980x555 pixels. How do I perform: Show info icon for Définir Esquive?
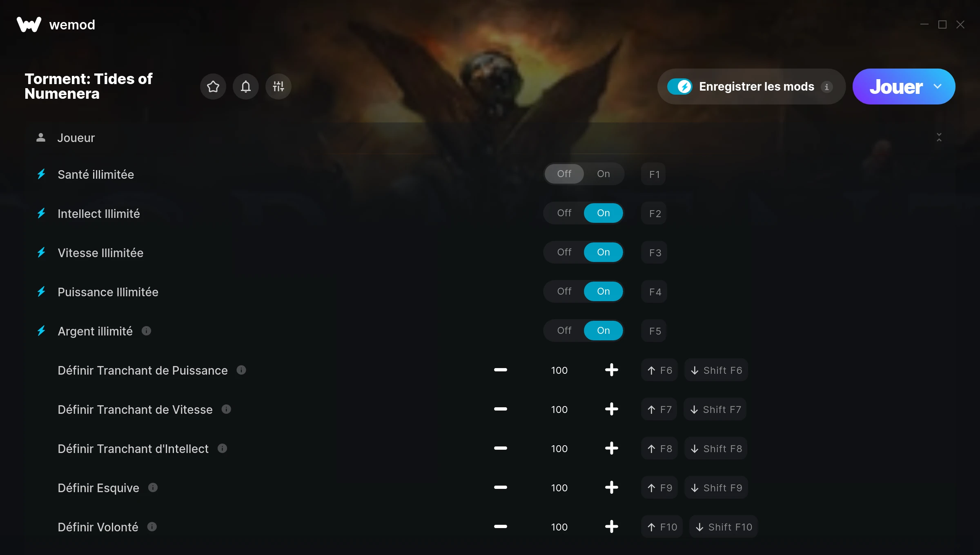(153, 488)
